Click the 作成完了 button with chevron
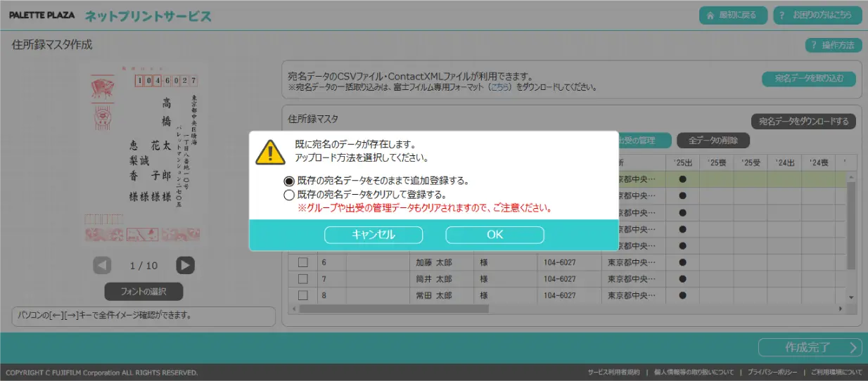The height and width of the screenshot is (381, 868). point(810,347)
